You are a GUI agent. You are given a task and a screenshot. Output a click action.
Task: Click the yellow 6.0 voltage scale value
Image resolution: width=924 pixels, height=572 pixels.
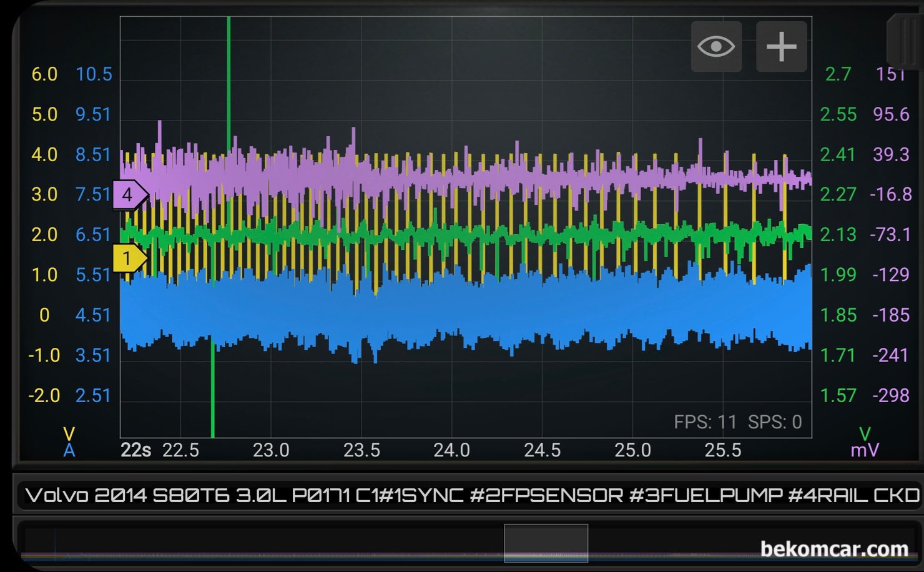point(44,74)
